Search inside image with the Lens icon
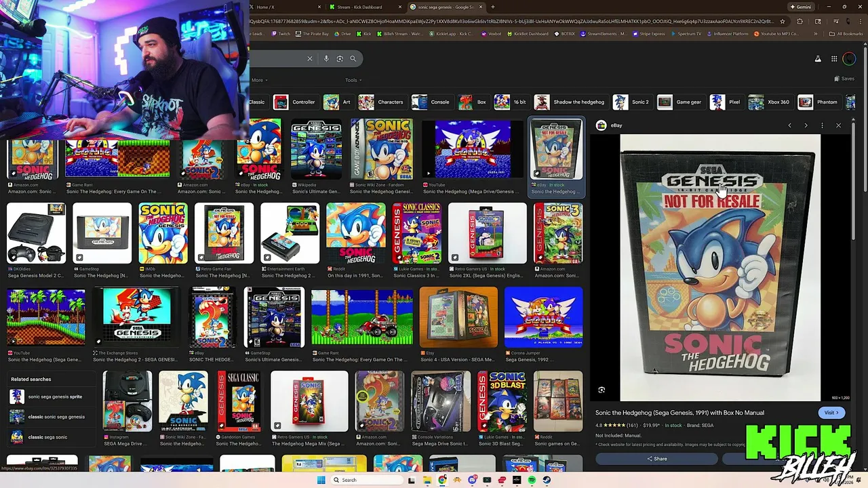 [601, 390]
